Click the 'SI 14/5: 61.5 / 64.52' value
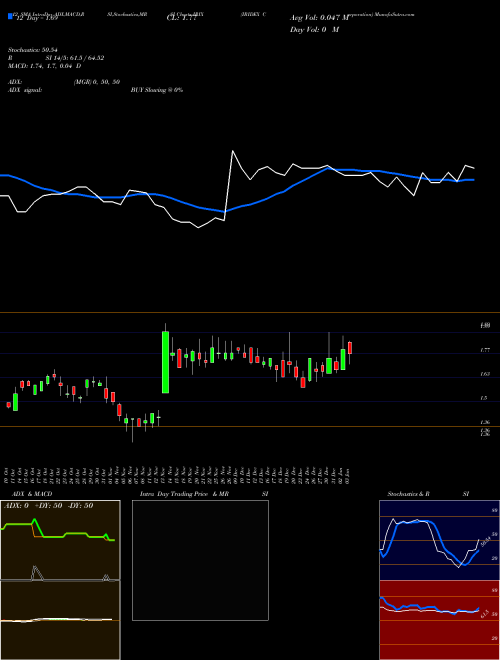Image resolution: width=500 pixels, height=660 pixels. click(75, 58)
